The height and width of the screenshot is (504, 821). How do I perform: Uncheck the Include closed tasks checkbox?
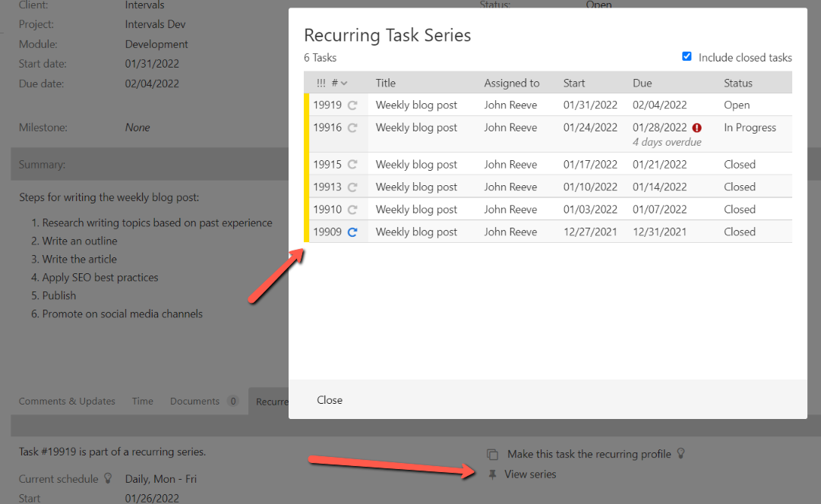[x=687, y=56]
